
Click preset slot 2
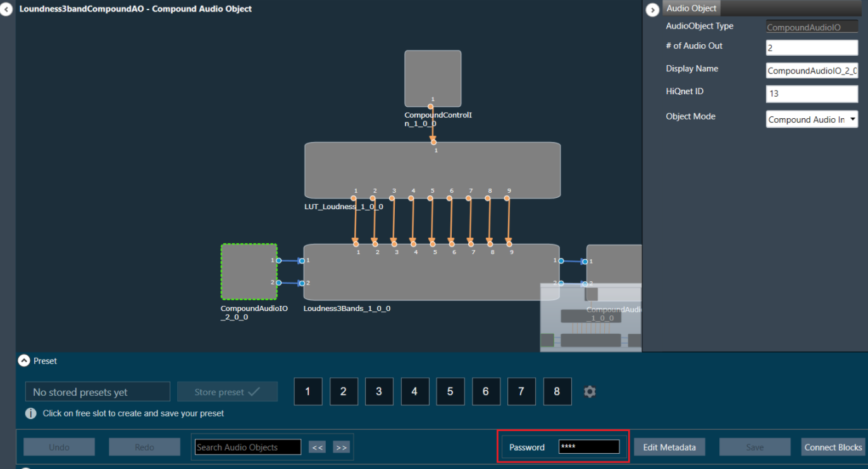click(x=344, y=392)
